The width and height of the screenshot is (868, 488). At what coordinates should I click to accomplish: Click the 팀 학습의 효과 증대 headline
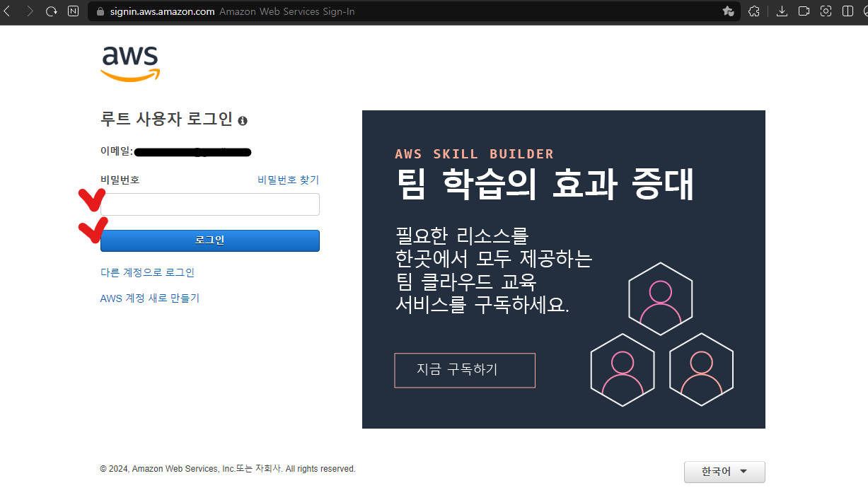pos(545,184)
